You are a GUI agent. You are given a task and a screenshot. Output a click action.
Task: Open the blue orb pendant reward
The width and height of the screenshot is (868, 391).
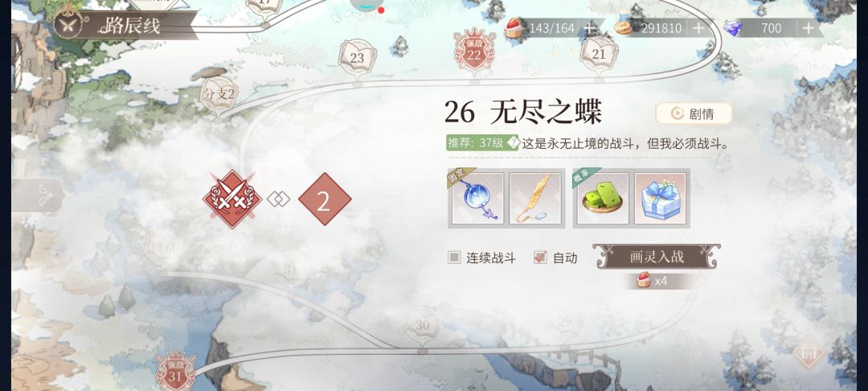click(x=477, y=198)
